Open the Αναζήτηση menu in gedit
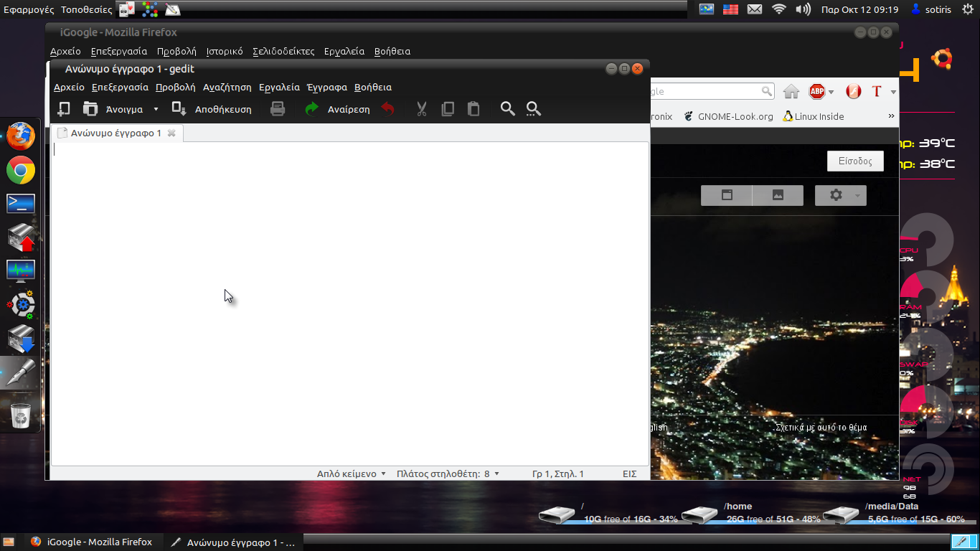Image resolution: width=980 pixels, height=551 pixels. coord(227,87)
